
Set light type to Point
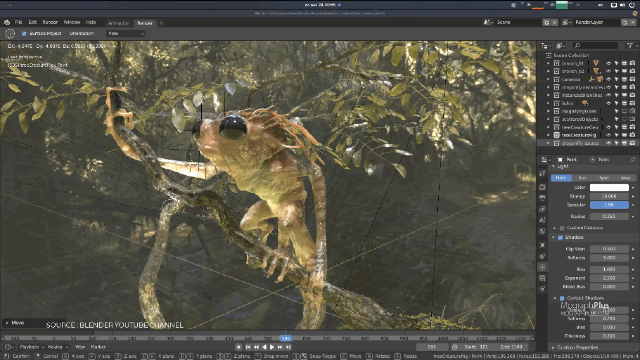(561, 178)
